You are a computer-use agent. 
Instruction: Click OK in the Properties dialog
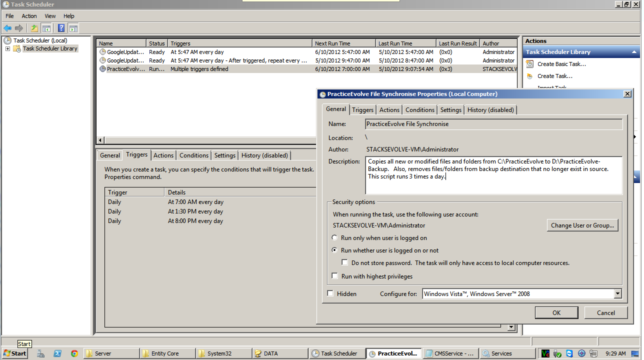click(556, 312)
